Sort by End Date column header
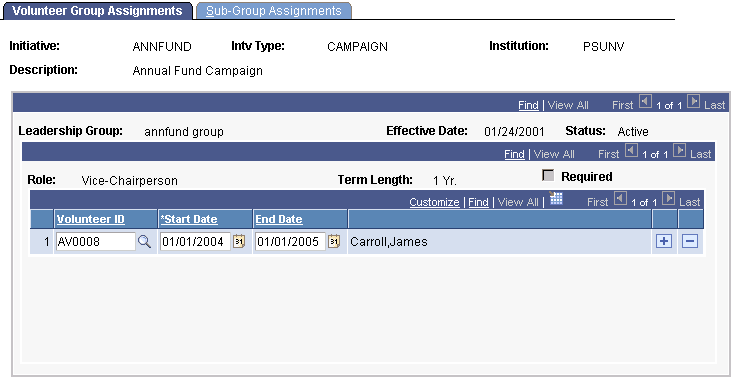Viewport: 733px width, 380px height. (279, 219)
